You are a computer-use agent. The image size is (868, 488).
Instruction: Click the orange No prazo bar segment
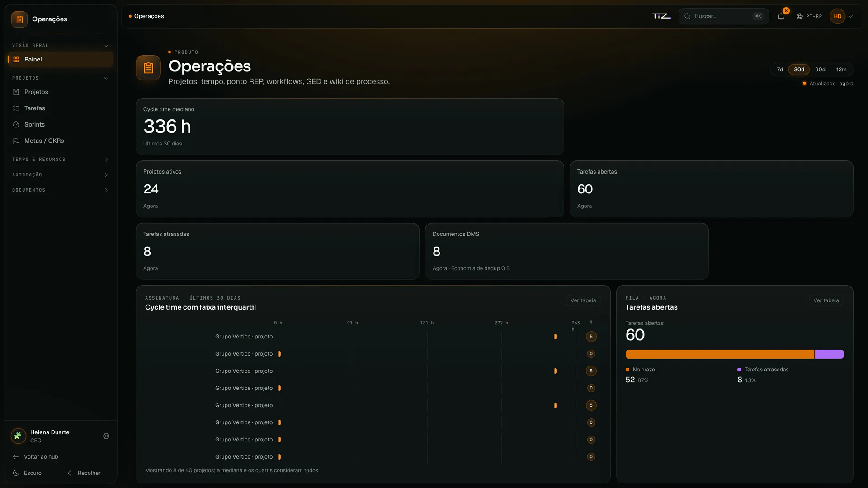(720, 354)
